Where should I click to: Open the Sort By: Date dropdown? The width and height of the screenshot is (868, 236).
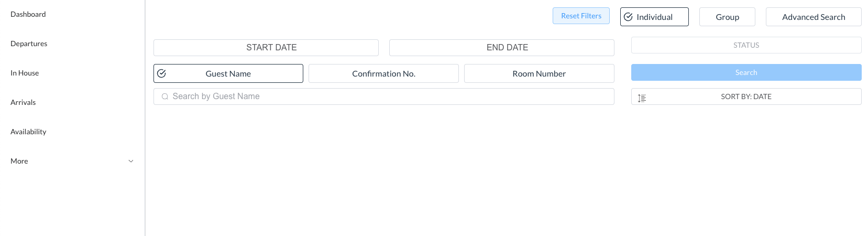click(746, 96)
